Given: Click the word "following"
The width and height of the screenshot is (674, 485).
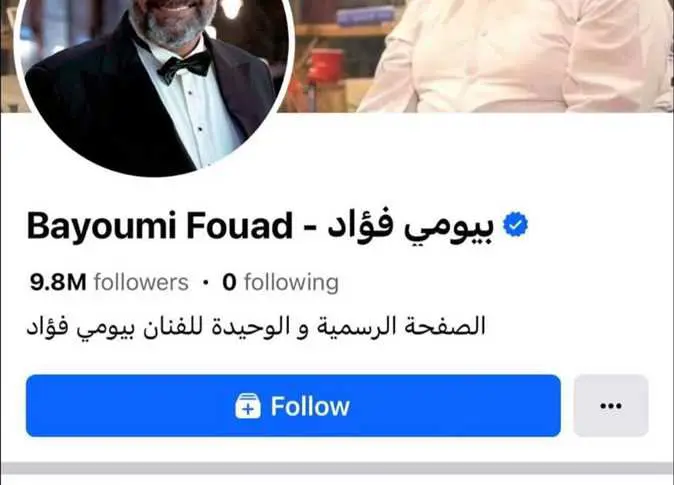Looking at the screenshot, I should point(291,283).
